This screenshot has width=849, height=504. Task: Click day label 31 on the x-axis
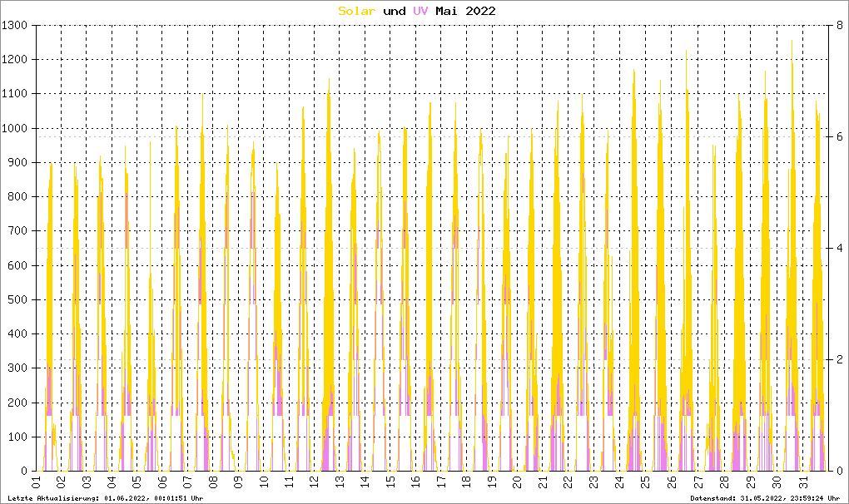pyautogui.click(x=803, y=482)
